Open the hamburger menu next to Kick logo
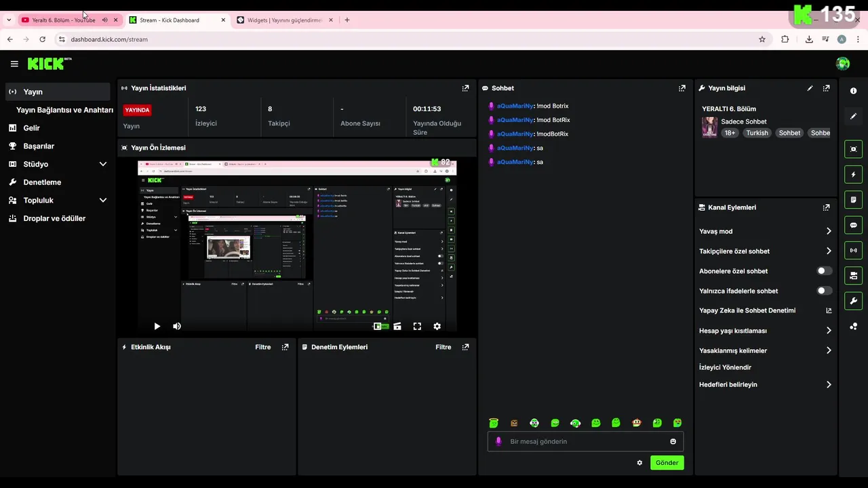Screen dimensions: 868x488 pos(14,64)
